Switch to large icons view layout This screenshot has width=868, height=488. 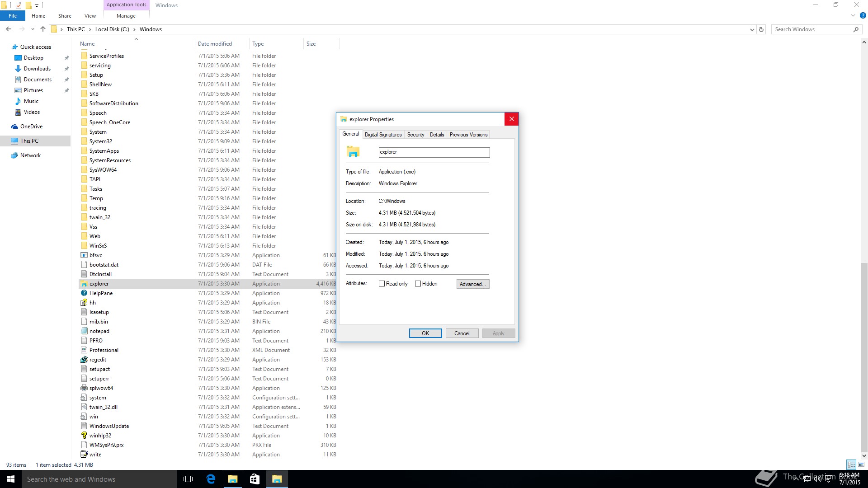click(861, 465)
